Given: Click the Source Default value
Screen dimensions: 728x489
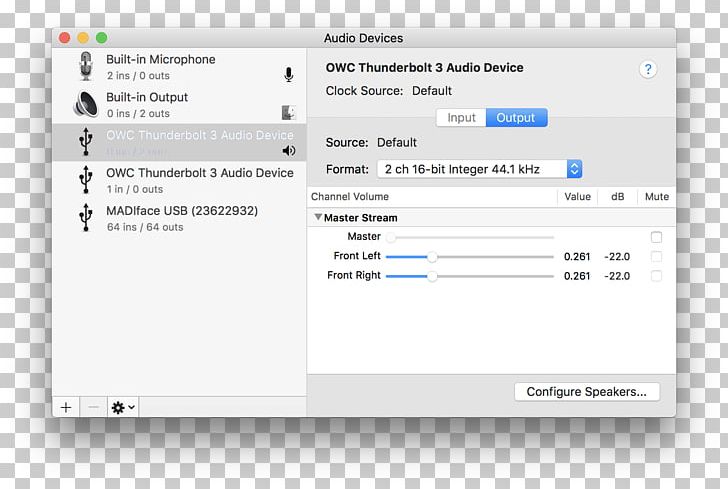Looking at the screenshot, I should [396, 143].
